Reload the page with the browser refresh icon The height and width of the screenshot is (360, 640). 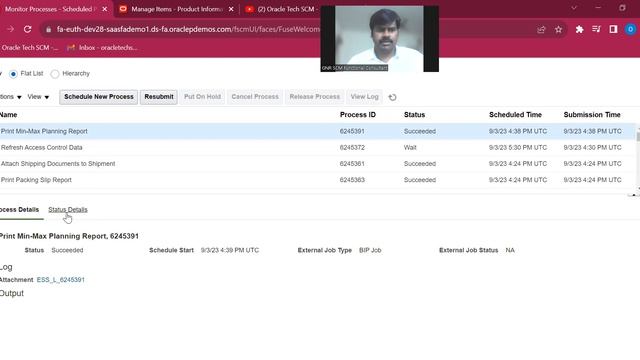[x=27, y=29]
